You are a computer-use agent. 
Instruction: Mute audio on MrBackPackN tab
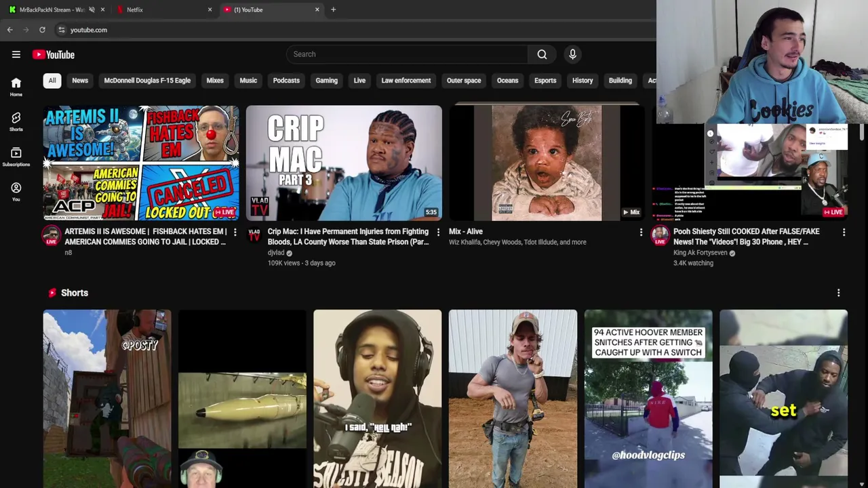92,9
